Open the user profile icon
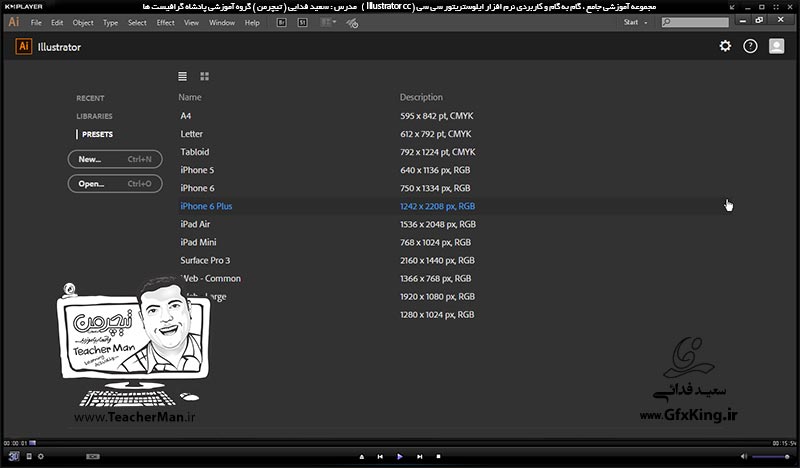Screen dimensions: 800x468 [x=777, y=46]
